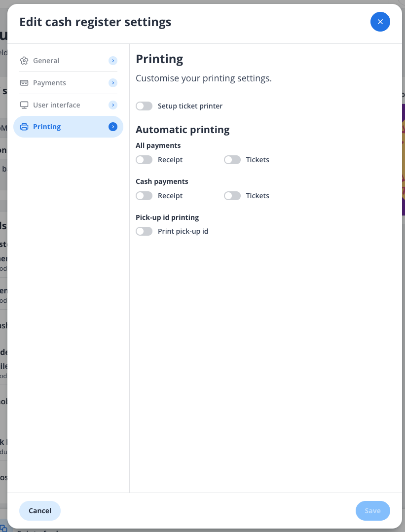Enable Tickets printing for cash payments

(232, 195)
